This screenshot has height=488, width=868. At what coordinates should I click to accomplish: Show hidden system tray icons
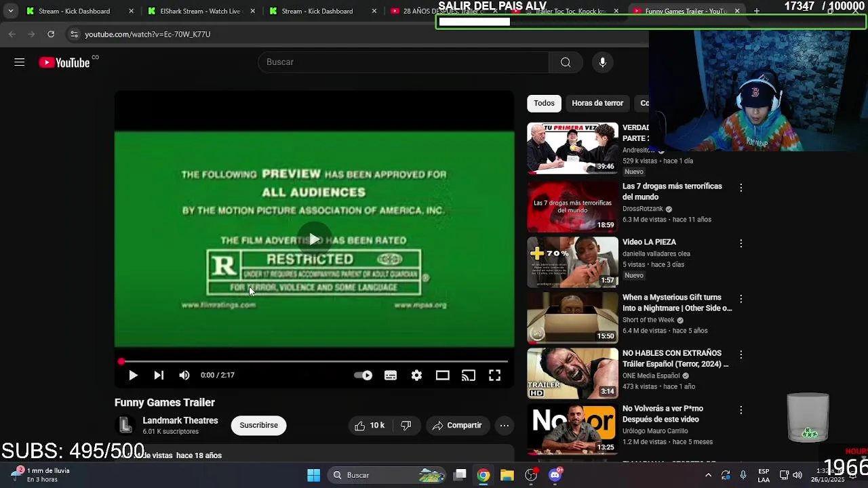[709, 475]
